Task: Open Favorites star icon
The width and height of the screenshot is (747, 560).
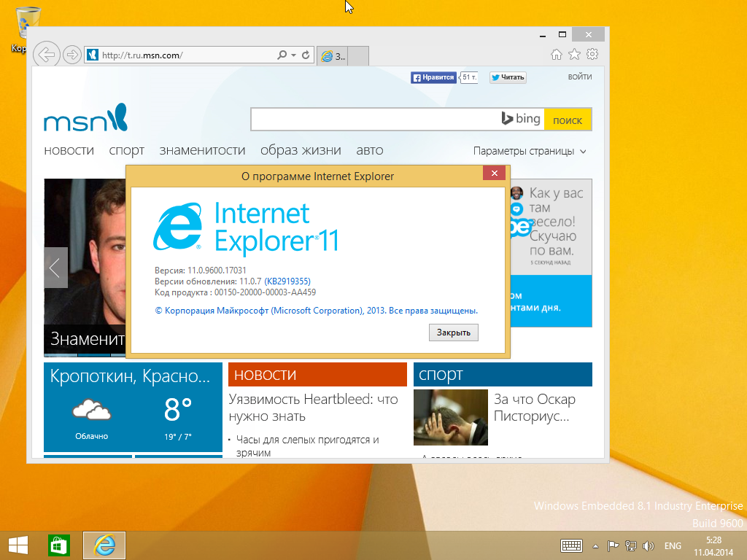Action: coord(574,55)
